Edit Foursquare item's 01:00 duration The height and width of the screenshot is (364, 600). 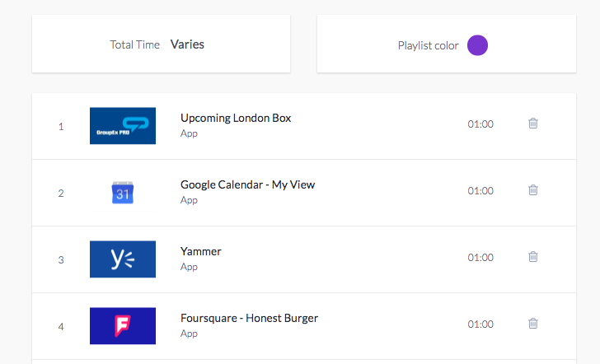point(480,324)
